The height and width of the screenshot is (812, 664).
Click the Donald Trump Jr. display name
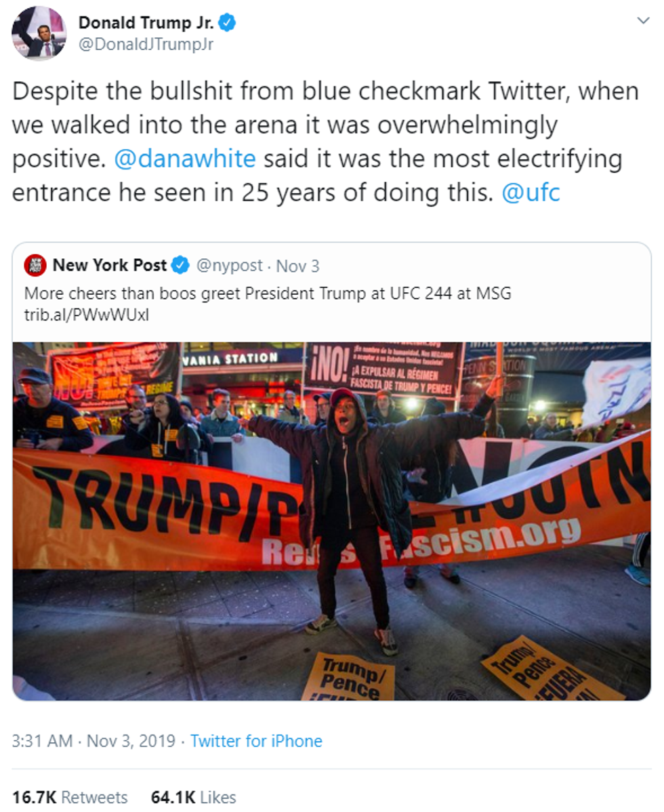point(146,23)
